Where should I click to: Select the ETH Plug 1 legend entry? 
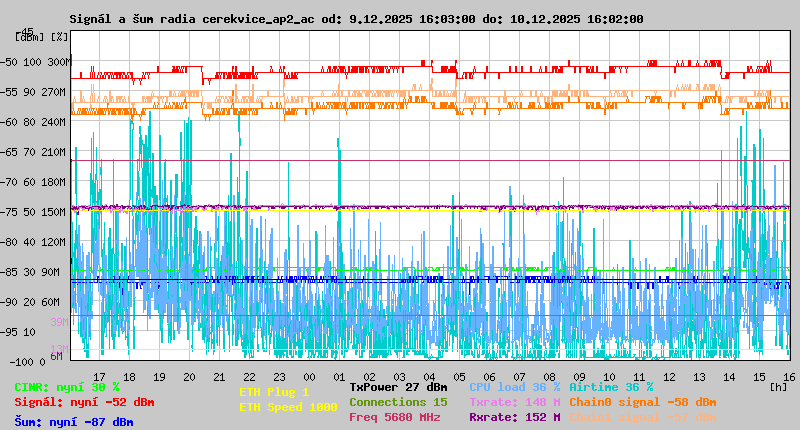point(274,392)
